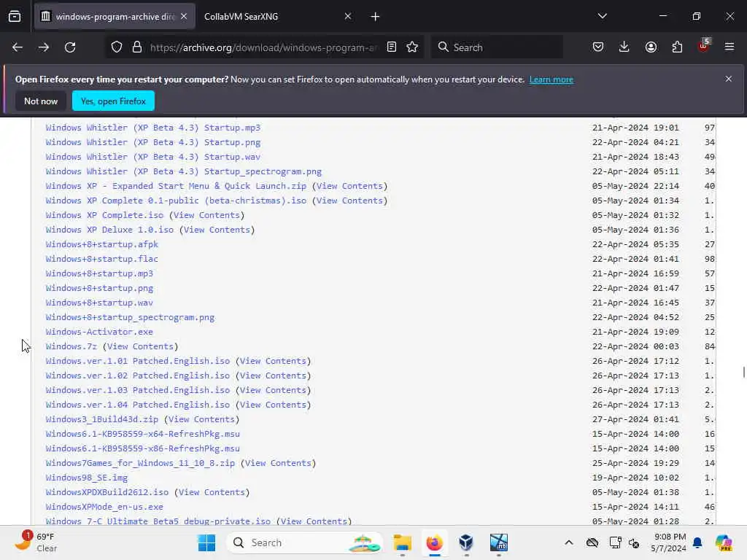Click the archive.org address bar
The image size is (747, 560).
pos(263,47)
